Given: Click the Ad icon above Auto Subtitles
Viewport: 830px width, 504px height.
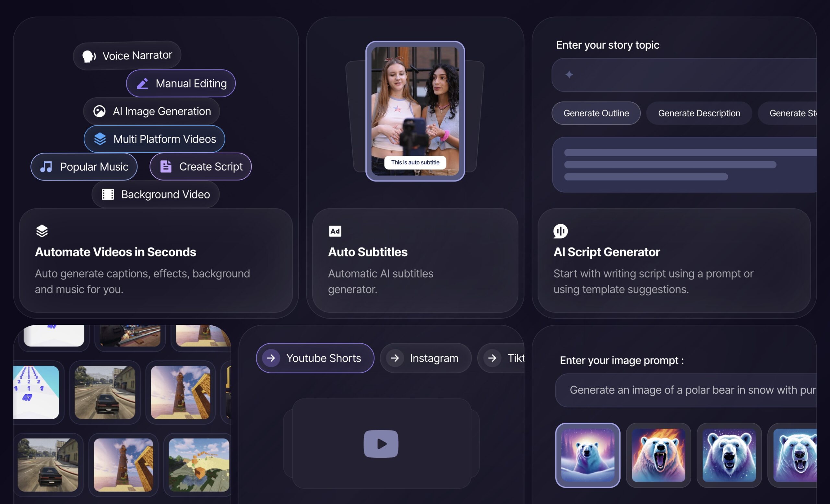Looking at the screenshot, I should (x=335, y=231).
